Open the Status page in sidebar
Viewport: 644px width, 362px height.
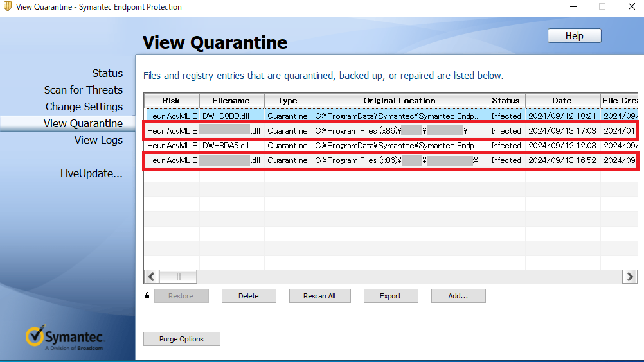click(x=107, y=73)
